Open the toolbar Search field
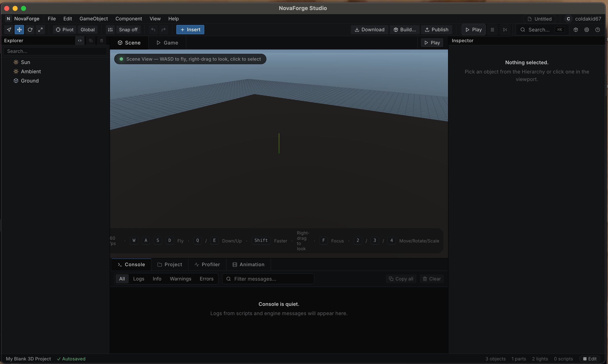This screenshot has width=608, height=364. click(x=542, y=30)
